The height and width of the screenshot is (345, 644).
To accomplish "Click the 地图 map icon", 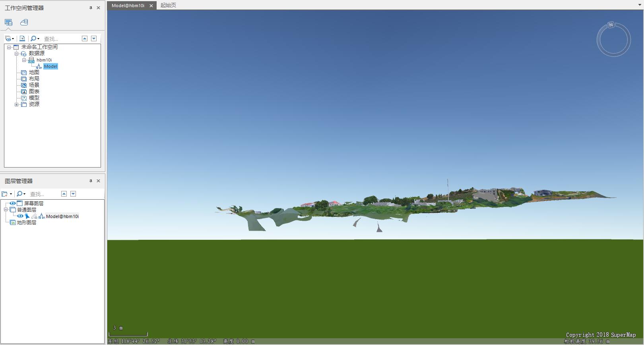I will 24,73.
